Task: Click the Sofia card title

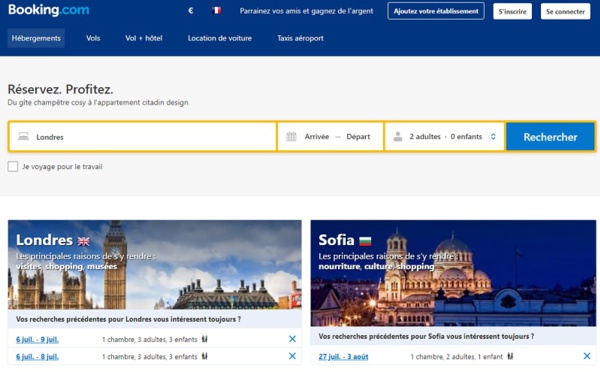Action: tap(336, 240)
